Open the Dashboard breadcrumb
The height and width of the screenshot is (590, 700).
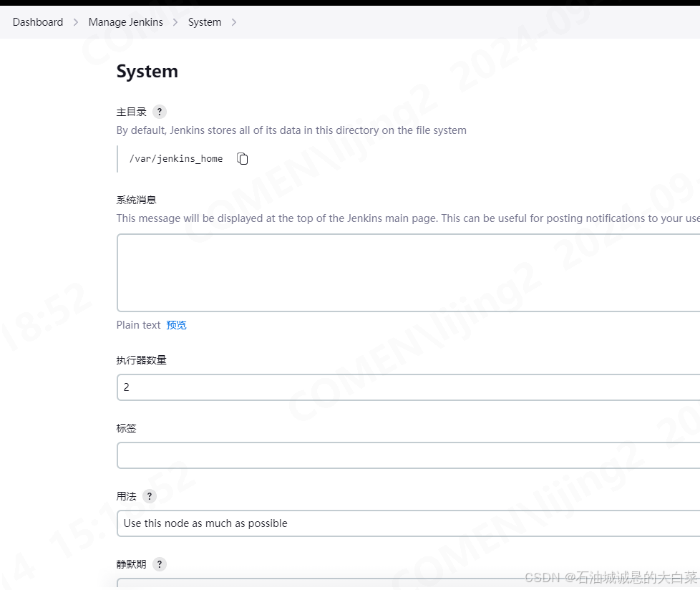coord(38,22)
